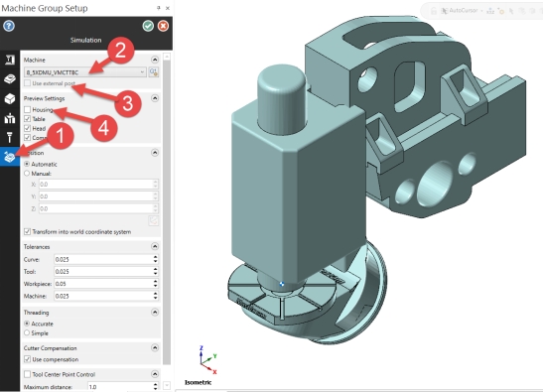Uncheck the Table preview checkbox
544x392 pixels.
point(27,119)
